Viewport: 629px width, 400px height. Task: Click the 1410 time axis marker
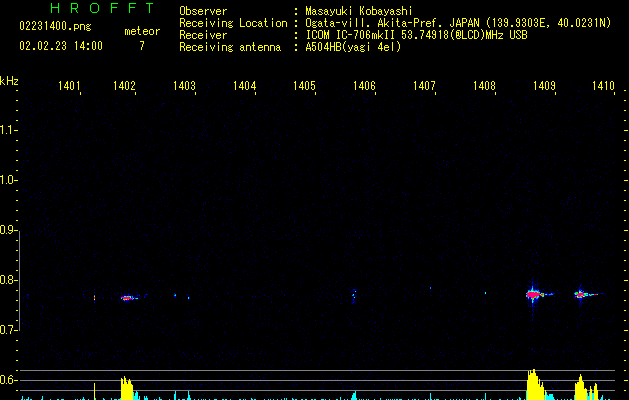point(603,86)
